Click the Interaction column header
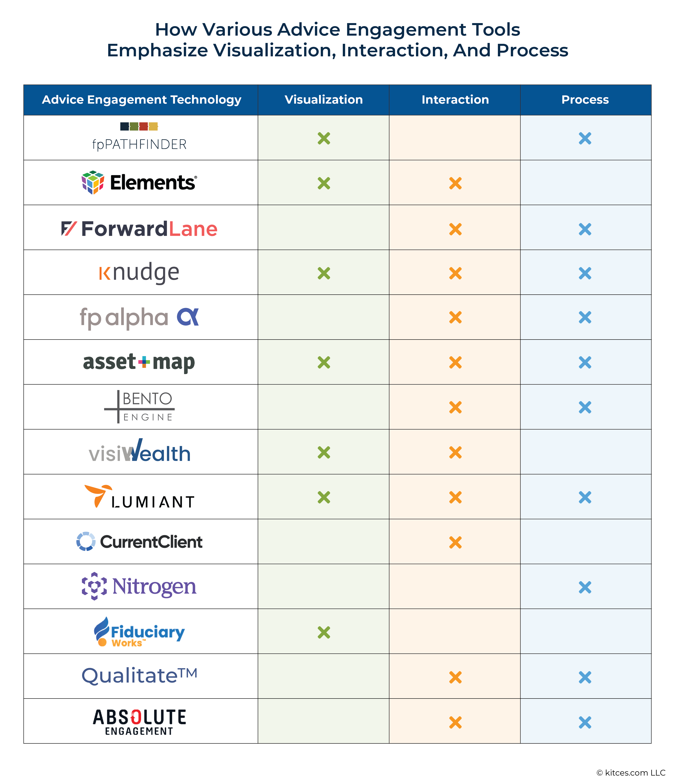The width and height of the screenshot is (675, 784). coord(455,100)
